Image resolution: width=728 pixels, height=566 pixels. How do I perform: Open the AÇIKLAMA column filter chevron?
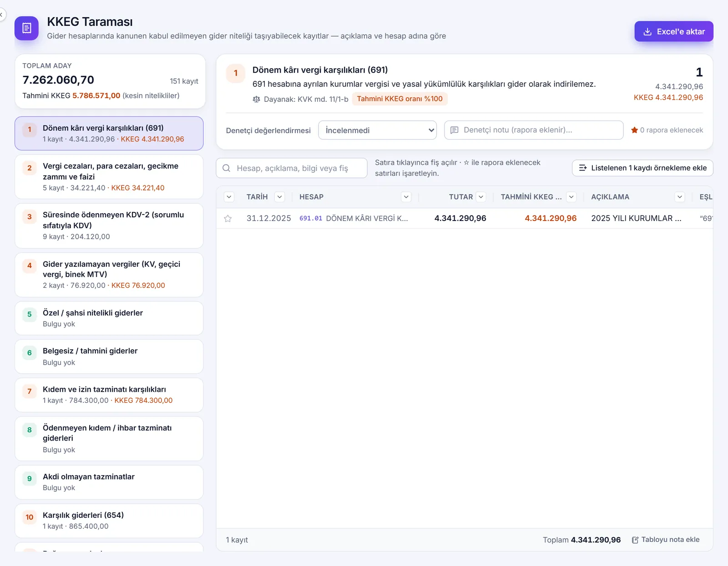680,197
